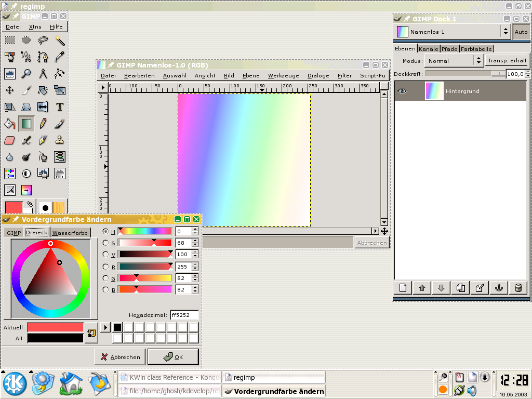Click the anchor layer icon in the dock
Screen dimensions: 532x399
(x=499, y=288)
